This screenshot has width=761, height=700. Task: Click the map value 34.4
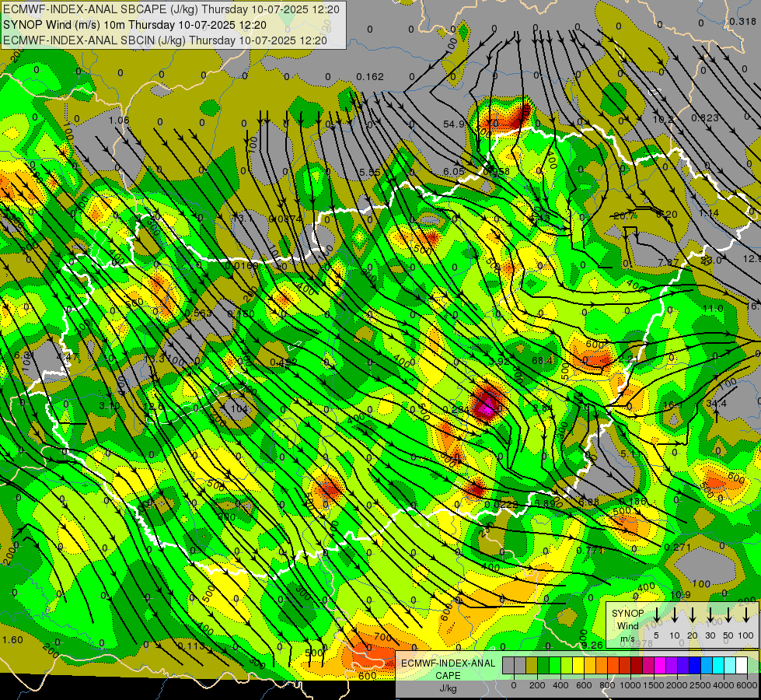tap(717, 403)
